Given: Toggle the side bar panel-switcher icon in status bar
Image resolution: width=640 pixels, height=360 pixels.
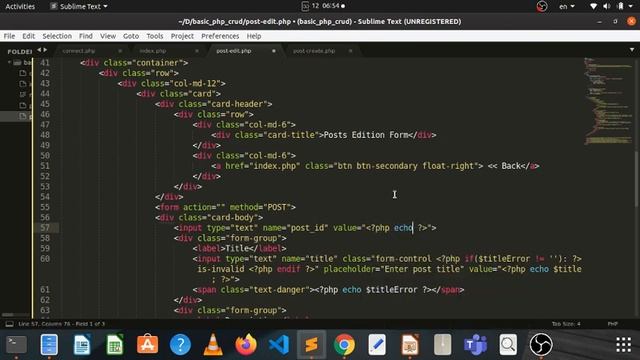Looking at the screenshot, I should tap(9, 324).
